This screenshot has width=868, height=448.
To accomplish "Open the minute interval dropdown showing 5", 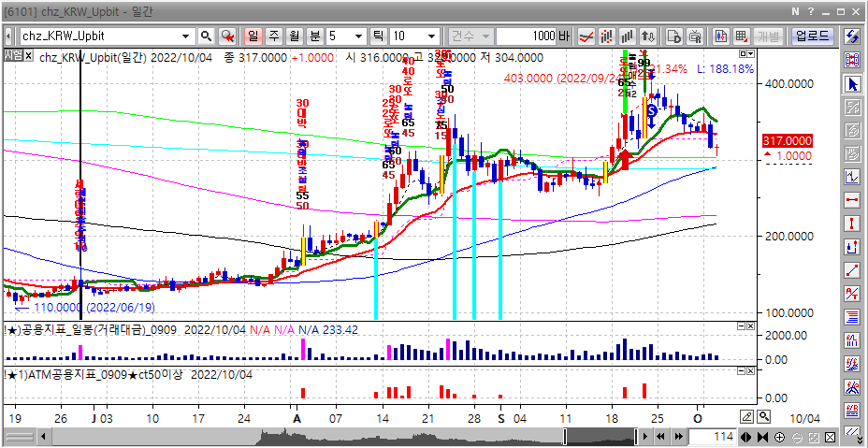I will tap(359, 36).
